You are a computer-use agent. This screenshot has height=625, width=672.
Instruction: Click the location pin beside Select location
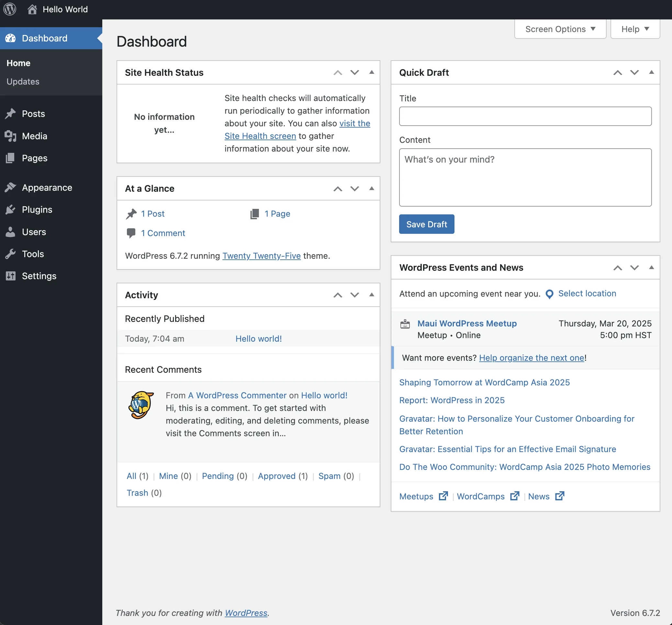549,294
